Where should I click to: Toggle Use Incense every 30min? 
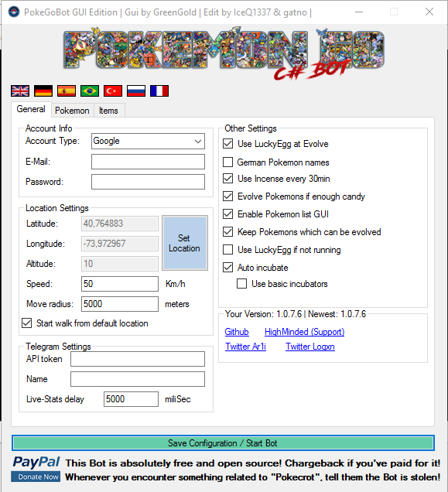228,179
